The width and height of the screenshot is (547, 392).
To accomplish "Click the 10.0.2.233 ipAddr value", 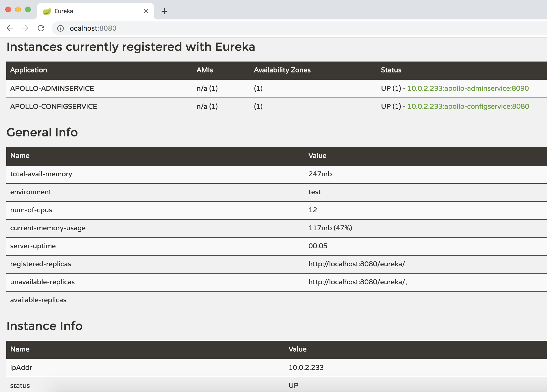I will tap(306, 368).
